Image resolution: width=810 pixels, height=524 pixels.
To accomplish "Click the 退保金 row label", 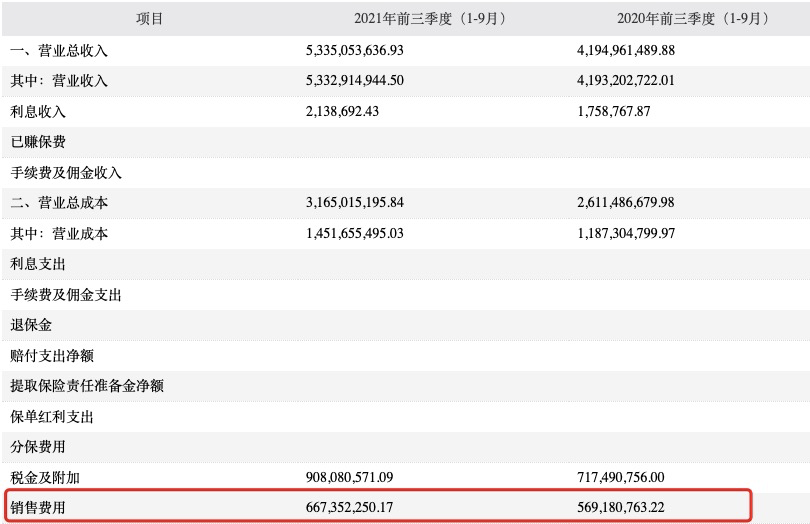I will [x=31, y=325].
